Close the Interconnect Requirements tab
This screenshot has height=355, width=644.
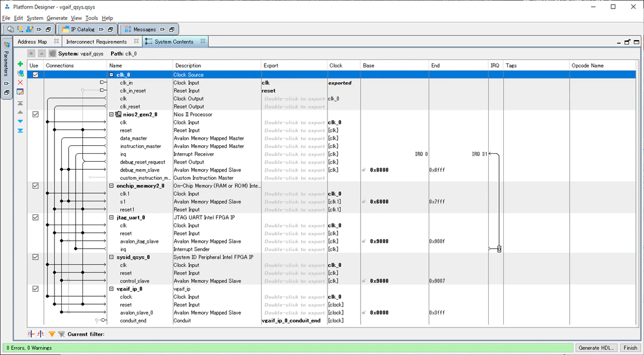click(136, 41)
